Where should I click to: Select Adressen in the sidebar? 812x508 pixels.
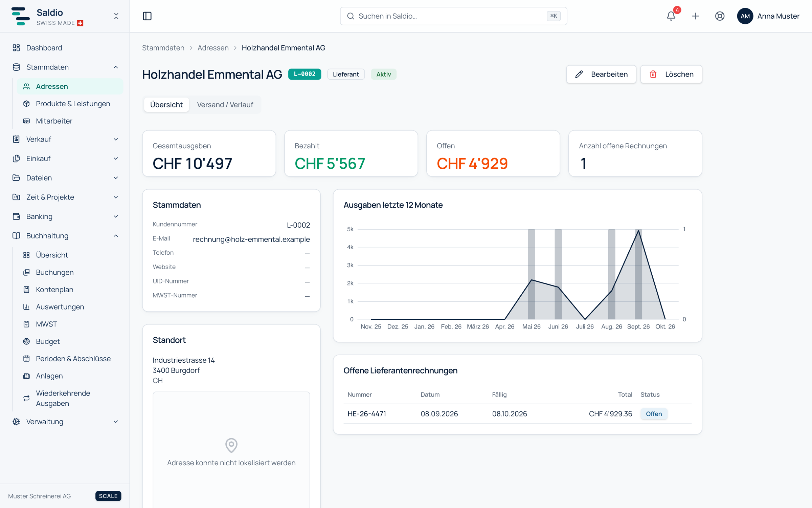(x=70, y=86)
